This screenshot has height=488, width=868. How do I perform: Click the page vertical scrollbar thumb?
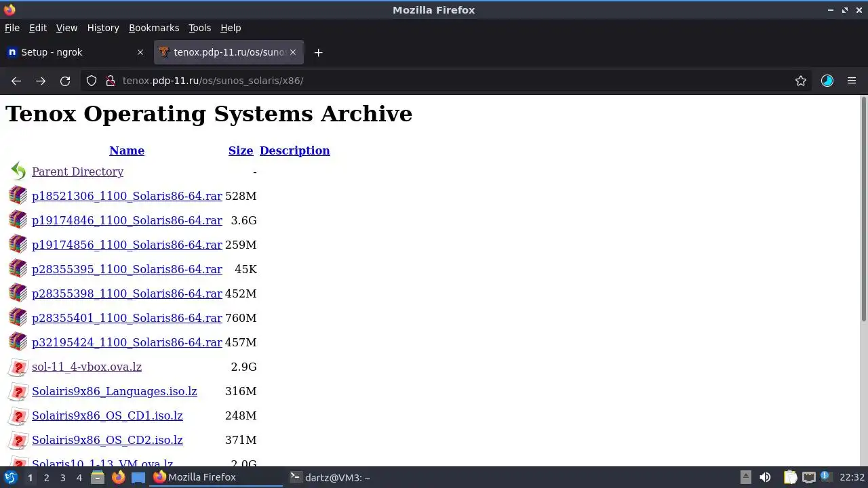pyautogui.click(x=863, y=209)
